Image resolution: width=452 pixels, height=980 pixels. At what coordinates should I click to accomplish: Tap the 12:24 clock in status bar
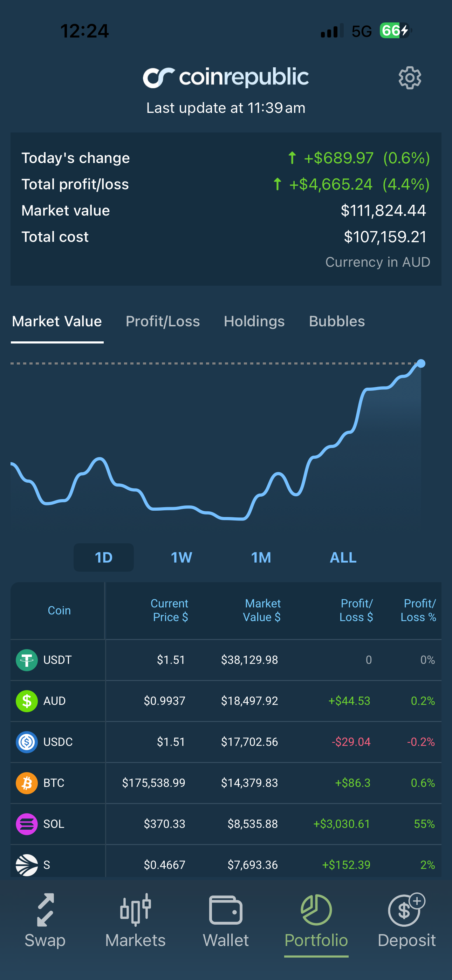tap(84, 31)
